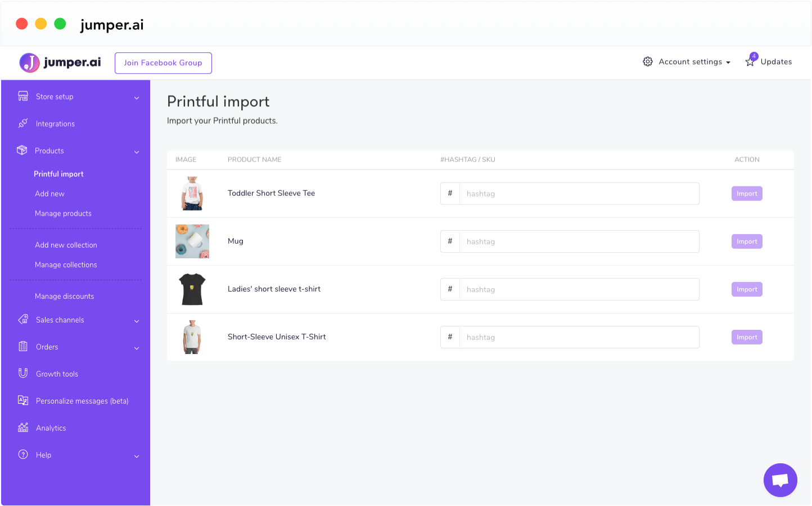This screenshot has width=812, height=506.
Task: Click Short-Sleeve Unisex T-Shirt thumbnail
Action: [192, 337]
